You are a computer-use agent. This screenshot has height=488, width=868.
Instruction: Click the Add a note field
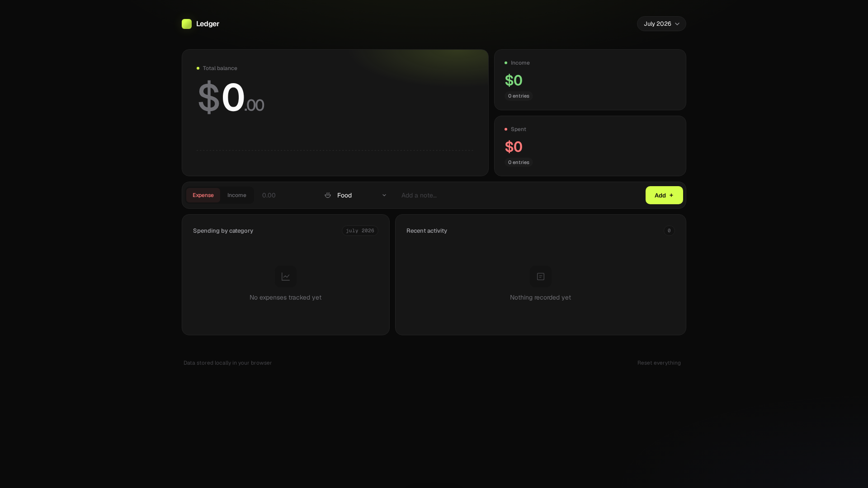519,195
